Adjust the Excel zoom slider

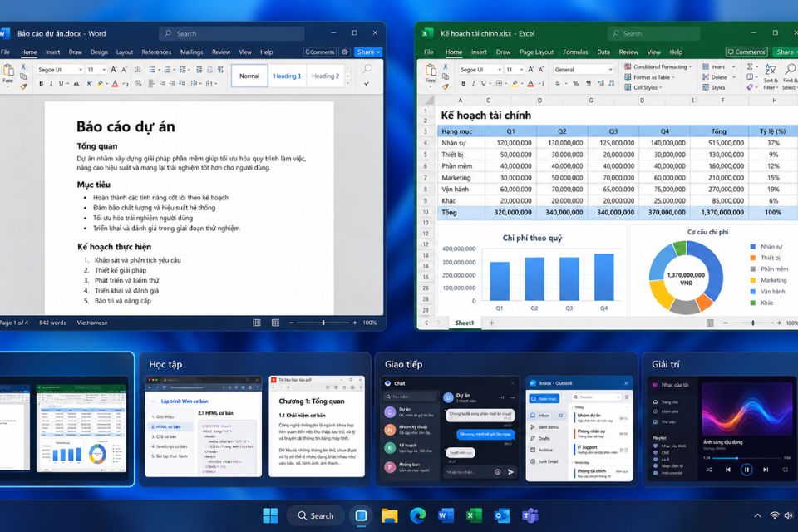(x=752, y=323)
